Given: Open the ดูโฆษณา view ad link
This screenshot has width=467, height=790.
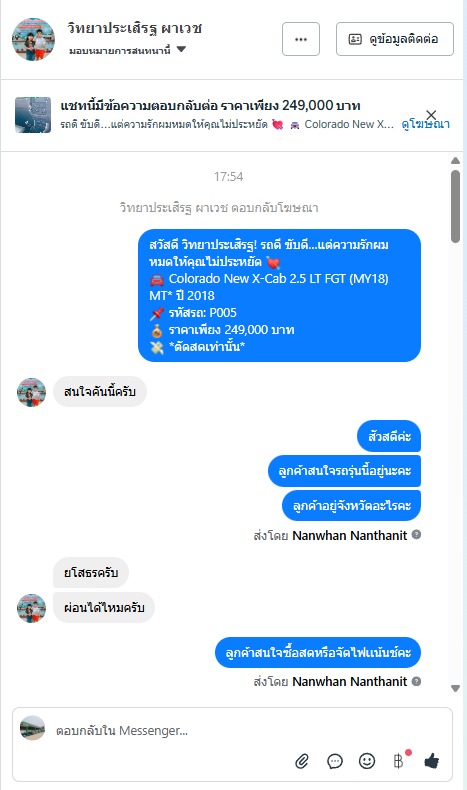Looking at the screenshot, I should point(425,124).
